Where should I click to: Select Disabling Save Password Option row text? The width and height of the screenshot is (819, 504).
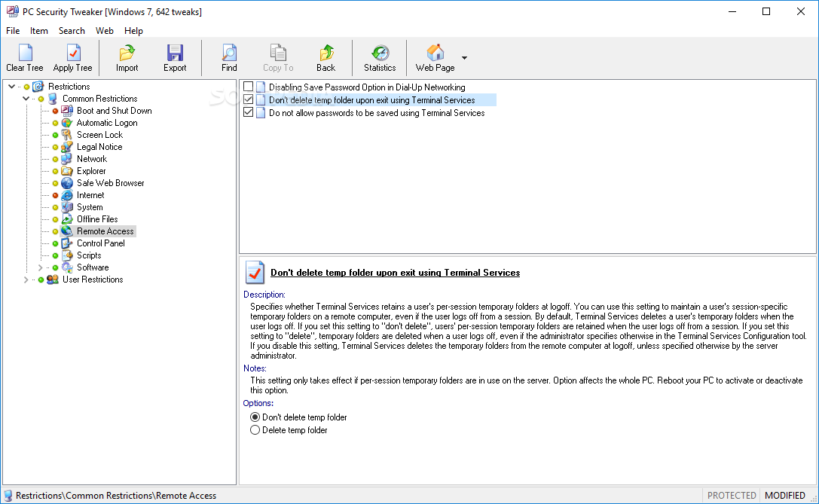pyautogui.click(x=367, y=87)
